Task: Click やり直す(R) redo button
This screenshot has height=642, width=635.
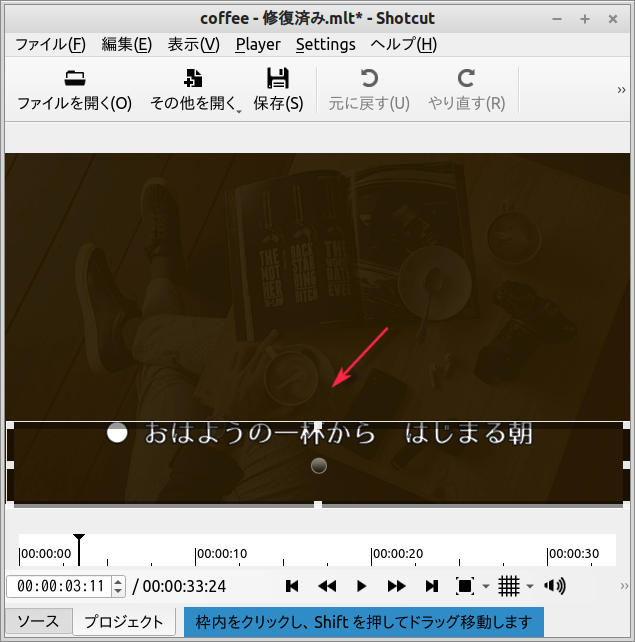Action: 466,90
